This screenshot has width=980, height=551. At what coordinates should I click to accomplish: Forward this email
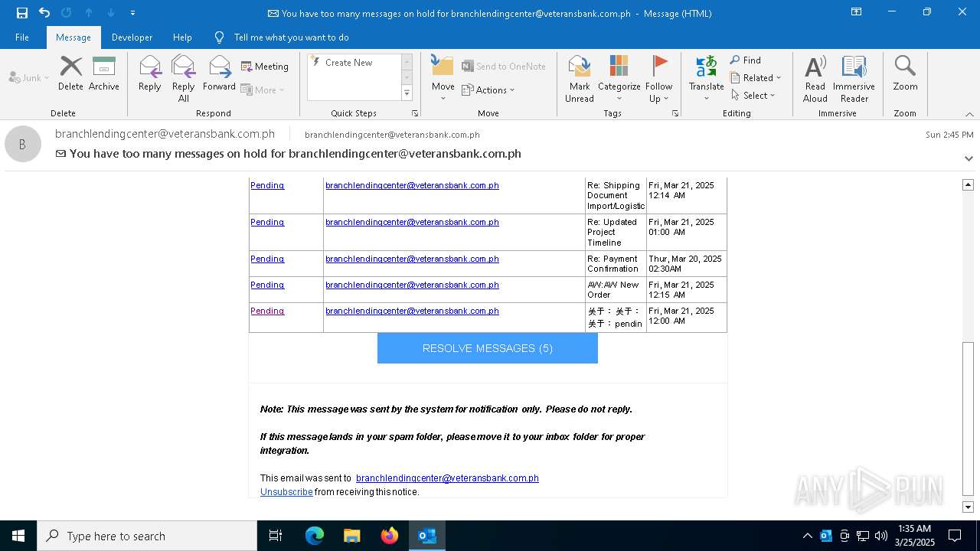(x=219, y=73)
